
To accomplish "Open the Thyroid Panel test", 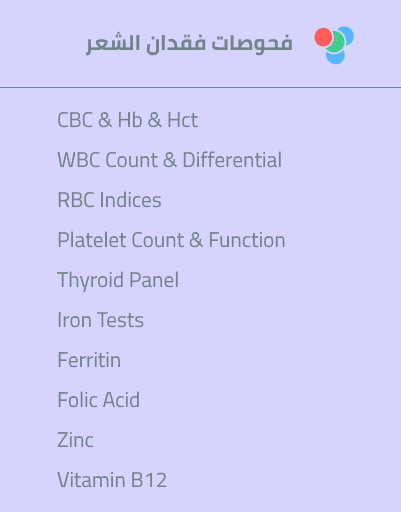I will pos(118,280).
